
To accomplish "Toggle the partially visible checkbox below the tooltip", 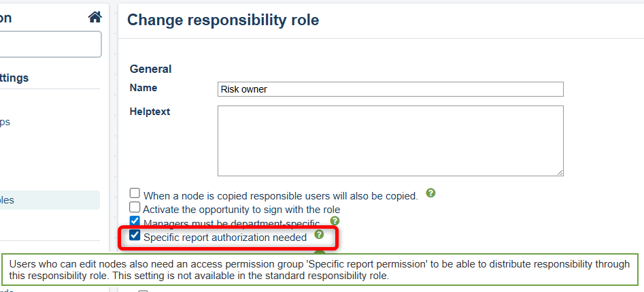I will click(143, 291).
